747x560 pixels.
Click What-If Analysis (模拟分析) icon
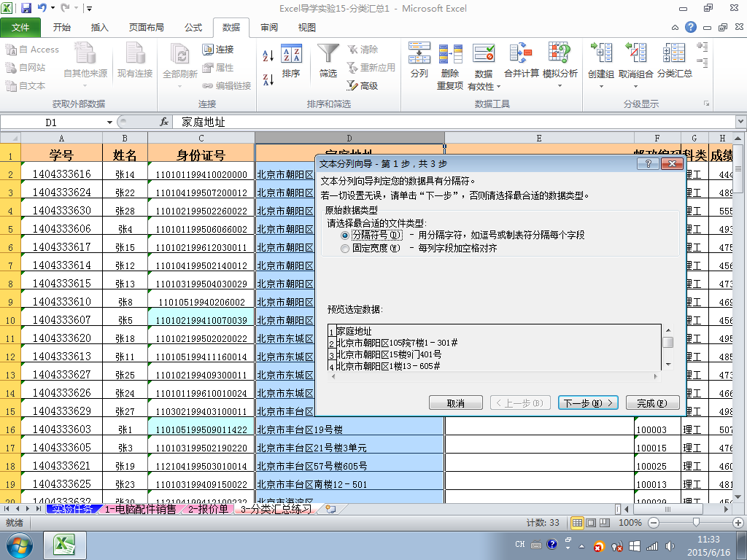click(x=560, y=52)
